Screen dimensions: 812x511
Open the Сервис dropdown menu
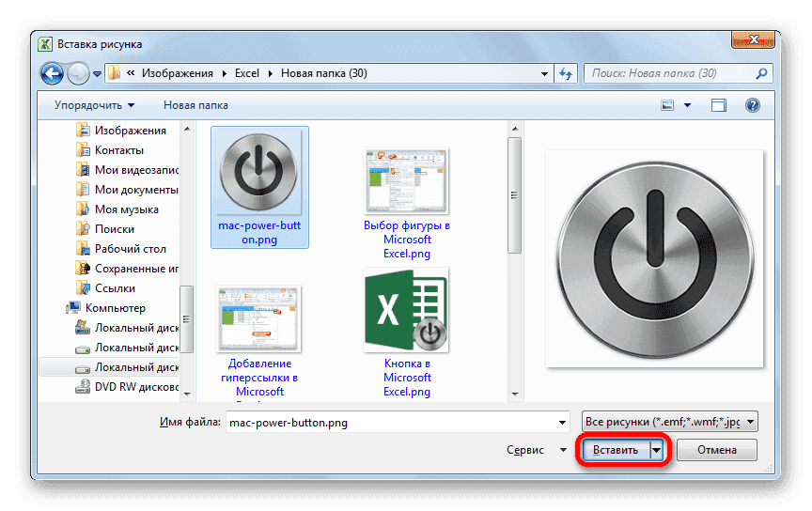tap(533, 450)
